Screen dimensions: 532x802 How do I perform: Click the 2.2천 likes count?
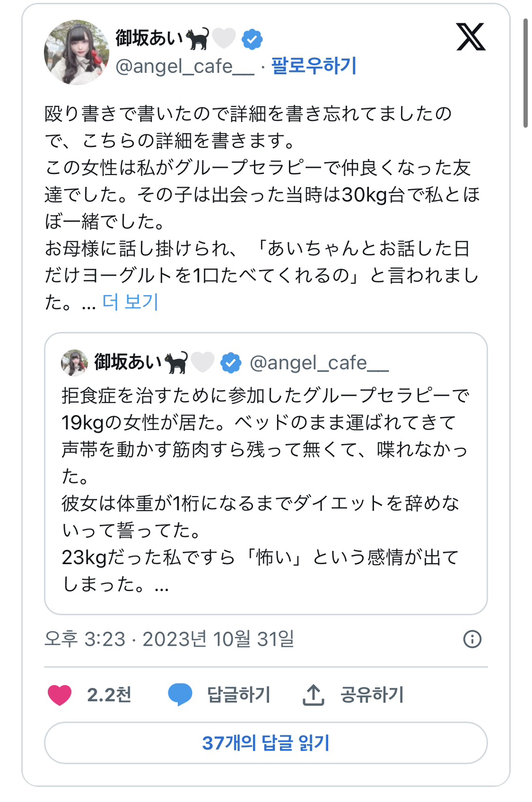109,695
